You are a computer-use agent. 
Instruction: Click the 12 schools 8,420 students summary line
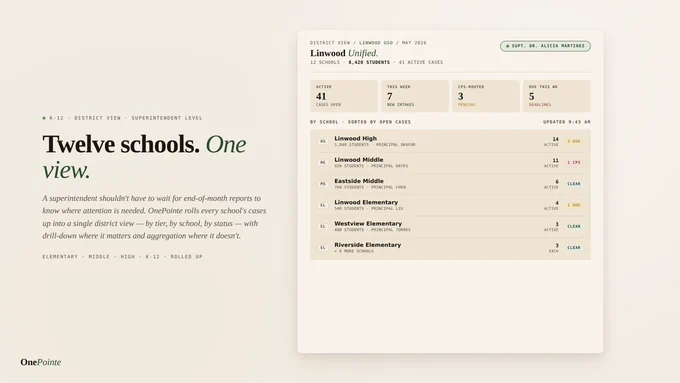[x=376, y=62]
